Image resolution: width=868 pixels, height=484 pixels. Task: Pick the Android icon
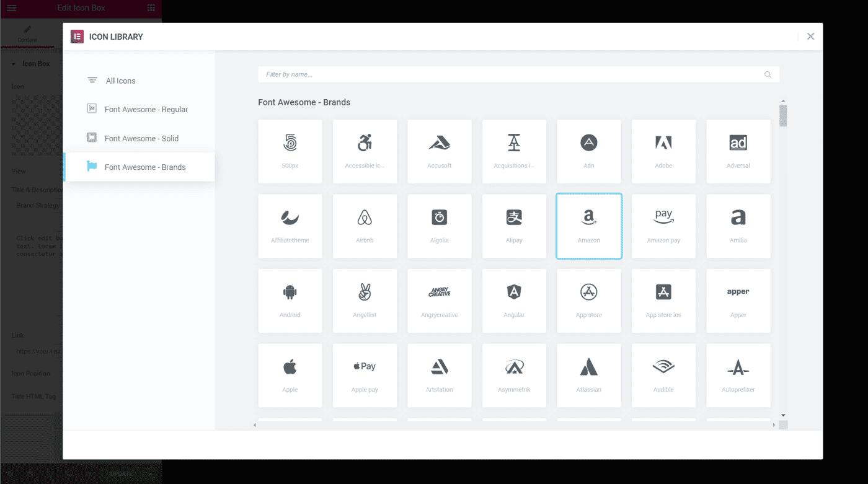(290, 301)
